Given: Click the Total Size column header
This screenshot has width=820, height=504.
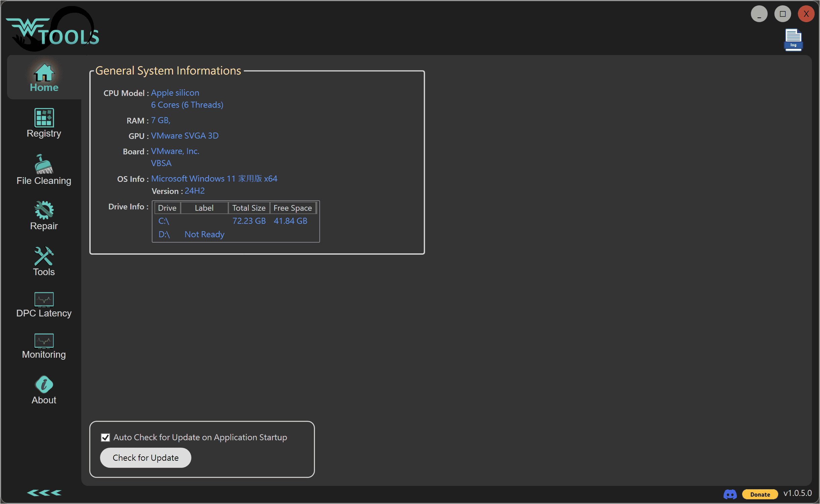Looking at the screenshot, I should [x=249, y=208].
